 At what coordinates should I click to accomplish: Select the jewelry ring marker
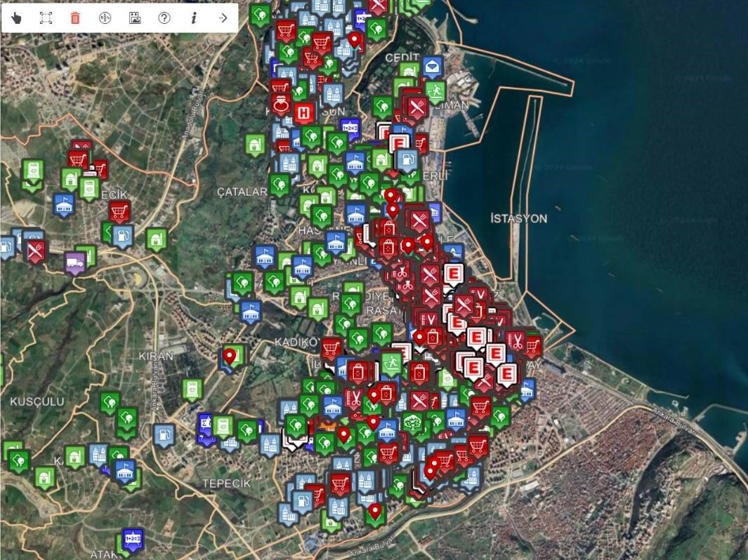tap(281, 103)
